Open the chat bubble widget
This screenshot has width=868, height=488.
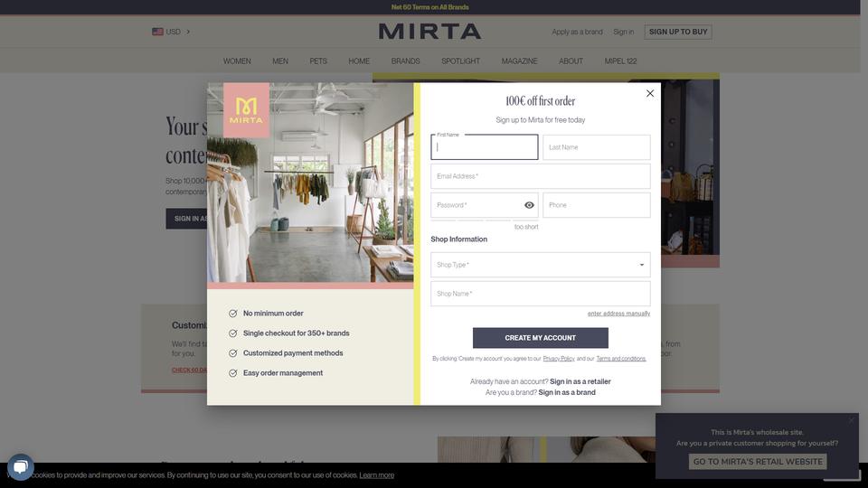pos(21,467)
